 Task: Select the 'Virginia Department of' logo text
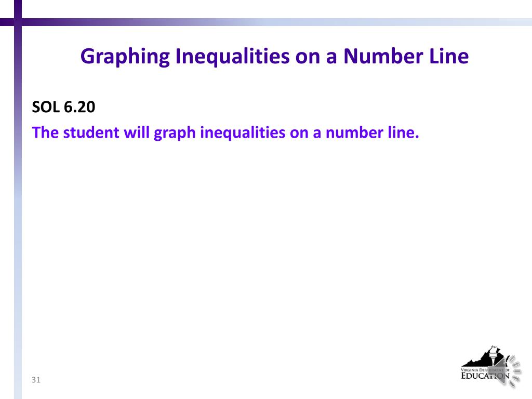click(485, 370)
